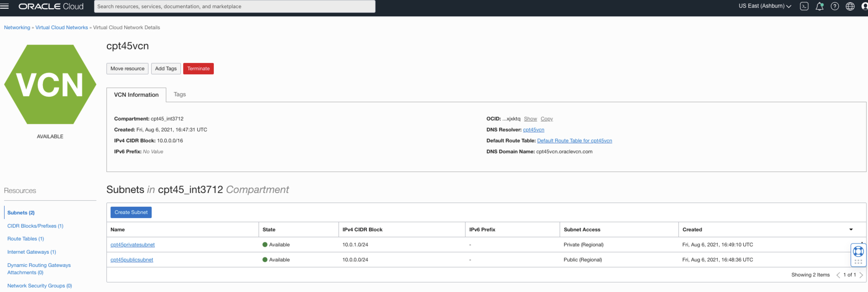Open the announcements bell icon
Screen dimensions: 868x292
819,6
